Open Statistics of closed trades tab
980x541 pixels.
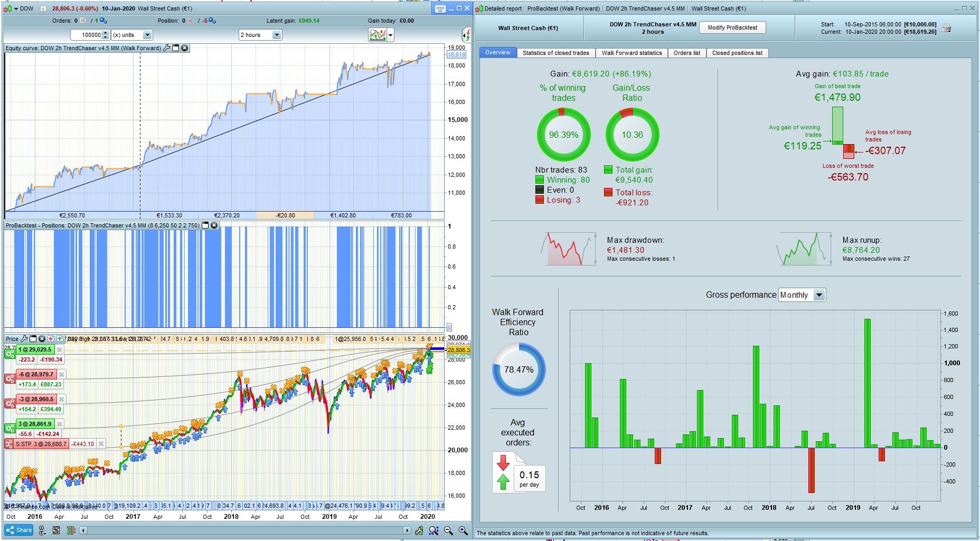coord(556,53)
